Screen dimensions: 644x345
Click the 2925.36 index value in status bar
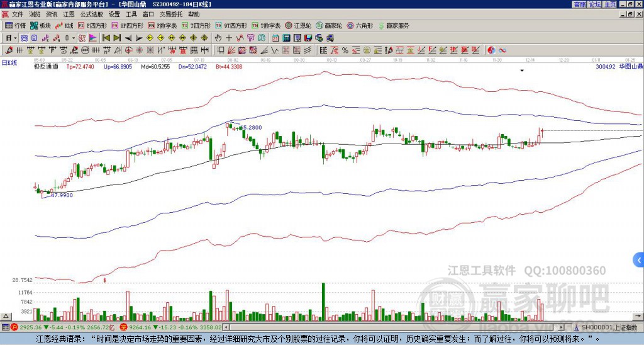[x=30, y=327]
